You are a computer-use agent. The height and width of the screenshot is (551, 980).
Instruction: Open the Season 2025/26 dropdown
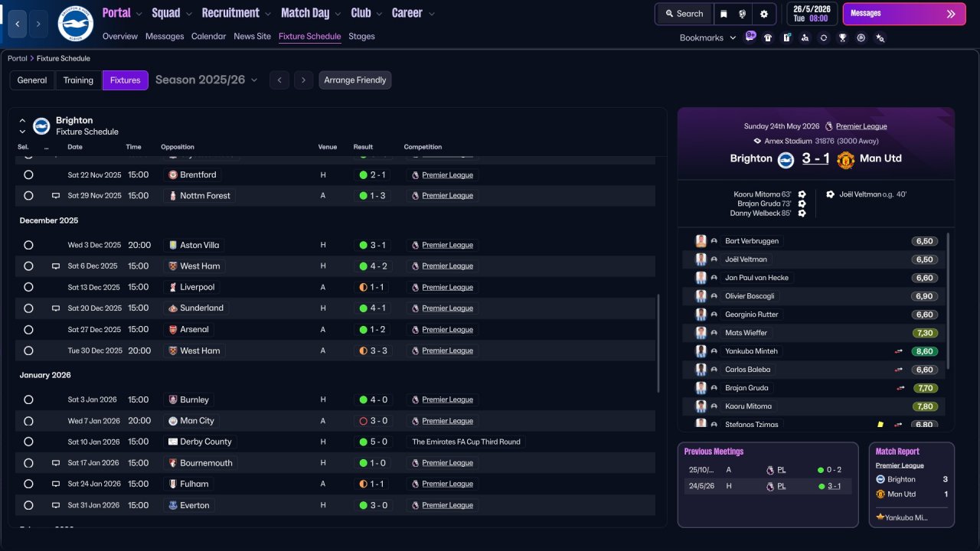click(207, 80)
